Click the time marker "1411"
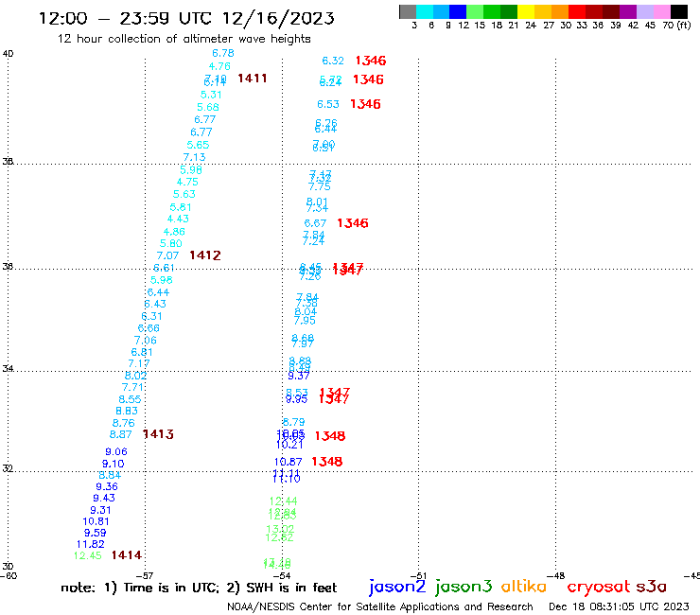 [x=253, y=79]
